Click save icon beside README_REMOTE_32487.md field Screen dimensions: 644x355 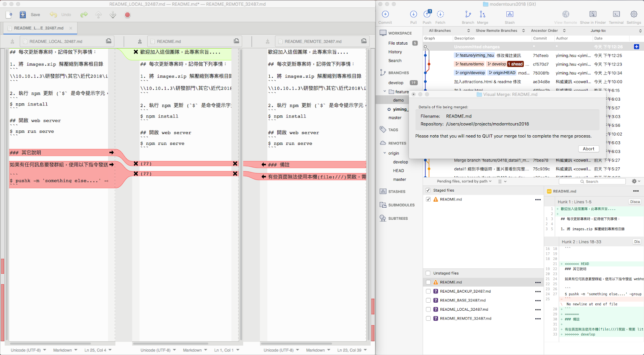[364, 41]
